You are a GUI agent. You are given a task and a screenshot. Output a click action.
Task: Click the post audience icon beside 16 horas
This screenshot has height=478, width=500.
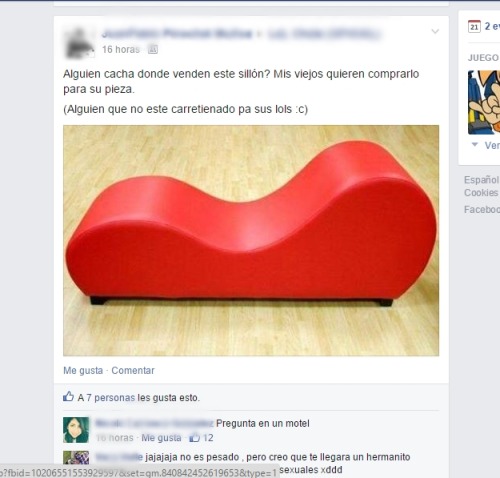point(153,50)
